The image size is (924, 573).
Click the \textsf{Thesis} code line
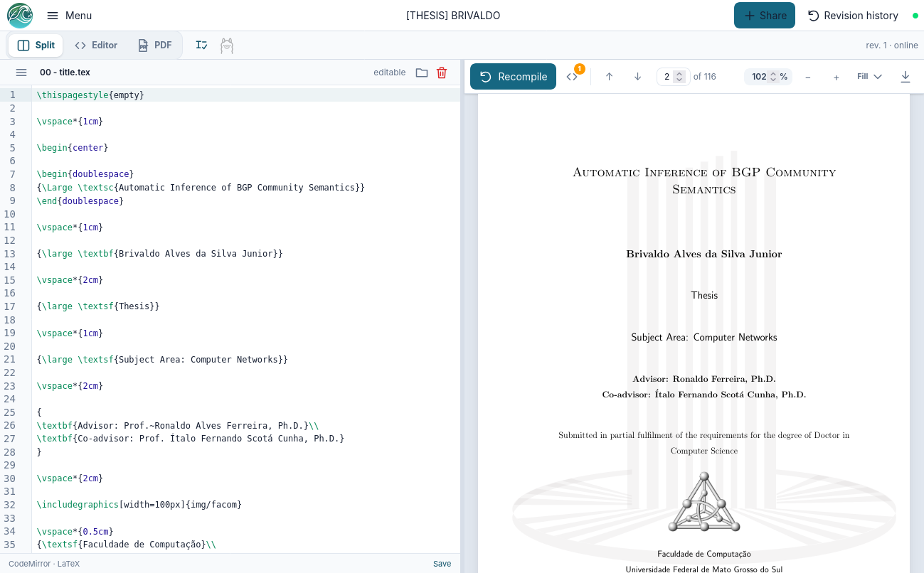pyautogui.click(x=98, y=306)
